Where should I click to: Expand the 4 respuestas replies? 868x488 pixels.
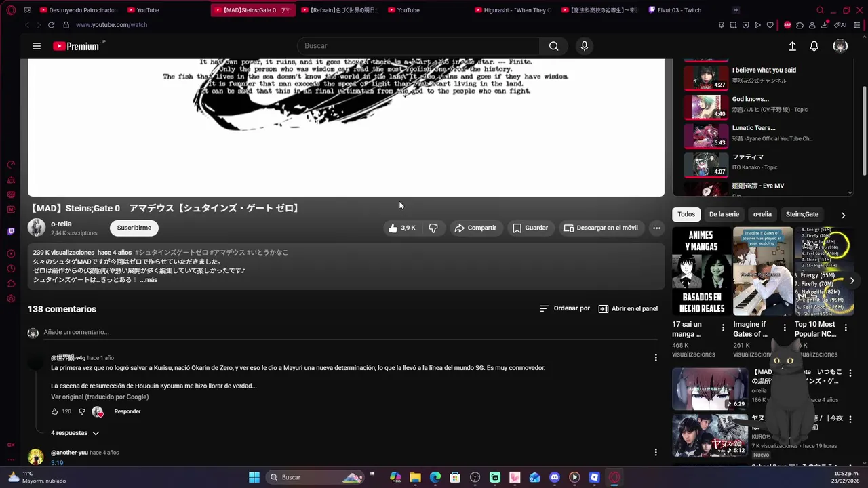pyautogui.click(x=75, y=433)
